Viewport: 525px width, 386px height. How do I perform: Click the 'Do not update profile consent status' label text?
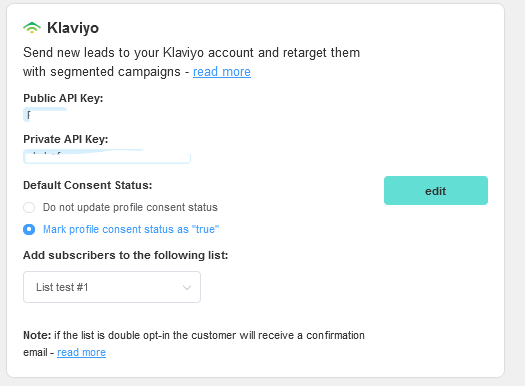[130, 207]
